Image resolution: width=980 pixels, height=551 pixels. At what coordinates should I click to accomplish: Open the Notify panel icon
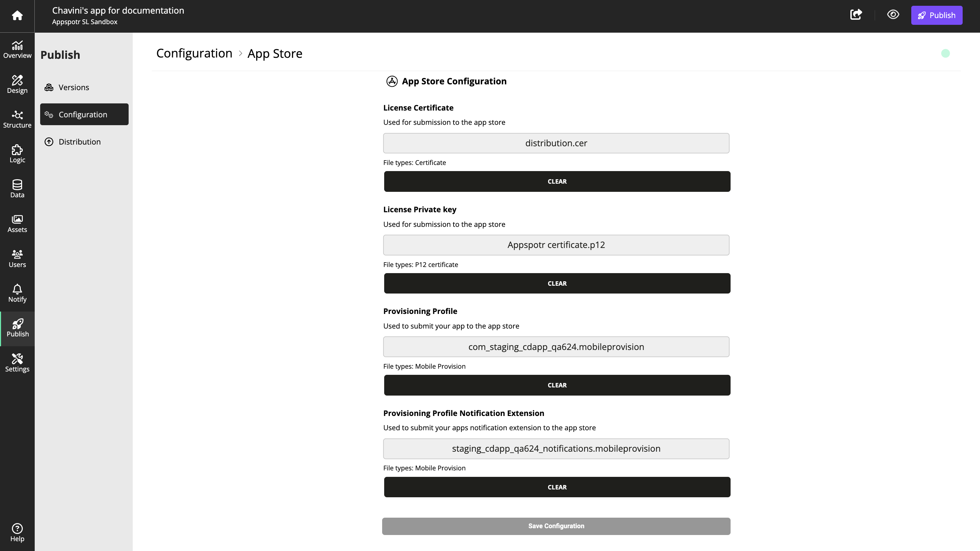point(17,293)
